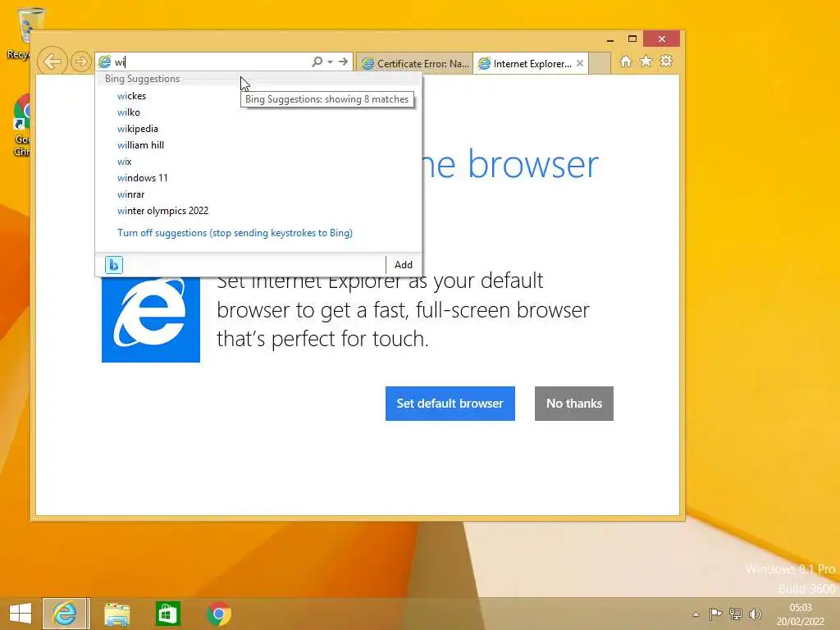
Task: Click Set default browser button
Action: (x=450, y=404)
